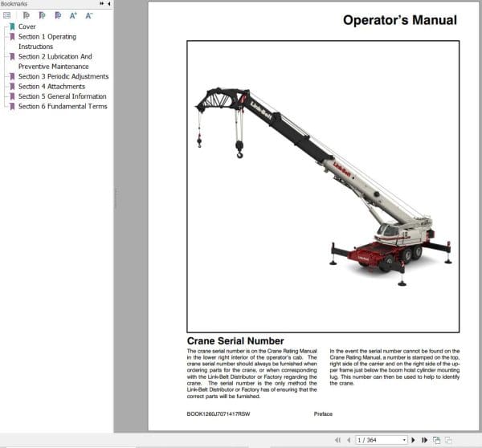The height and width of the screenshot is (448, 482).
Task: Click the teal bookmark icon beside Cover
Action: click(x=12, y=26)
